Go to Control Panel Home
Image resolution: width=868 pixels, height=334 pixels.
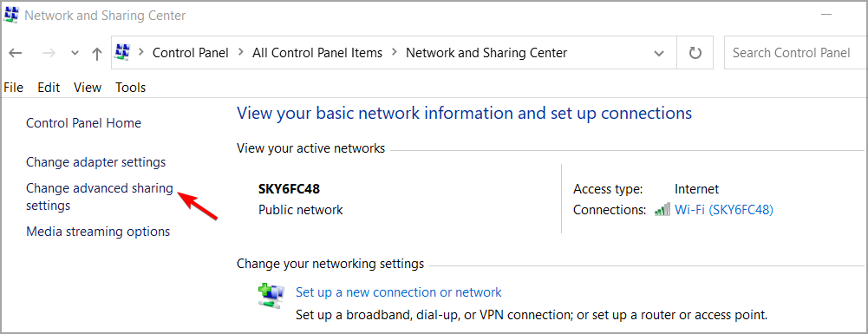[83, 123]
